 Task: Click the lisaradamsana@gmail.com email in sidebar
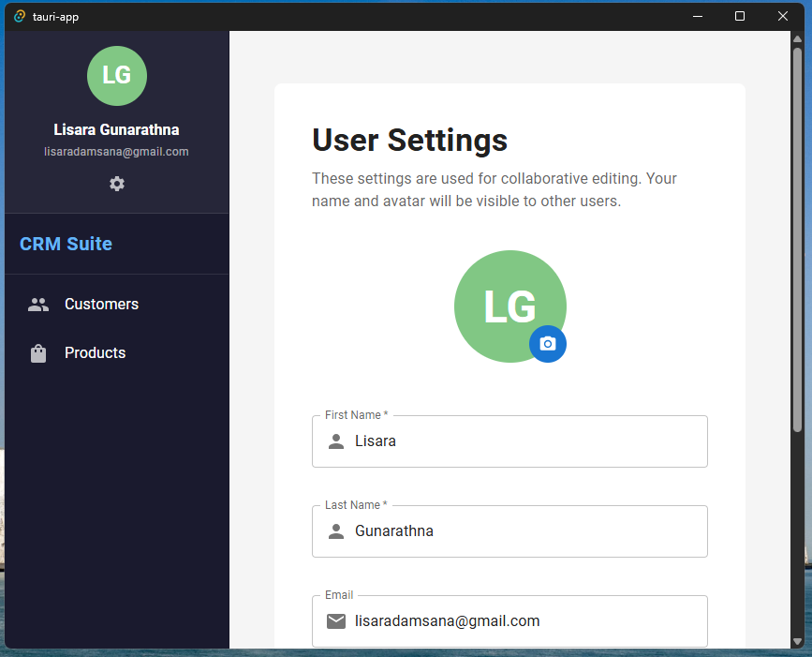point(116,151)
